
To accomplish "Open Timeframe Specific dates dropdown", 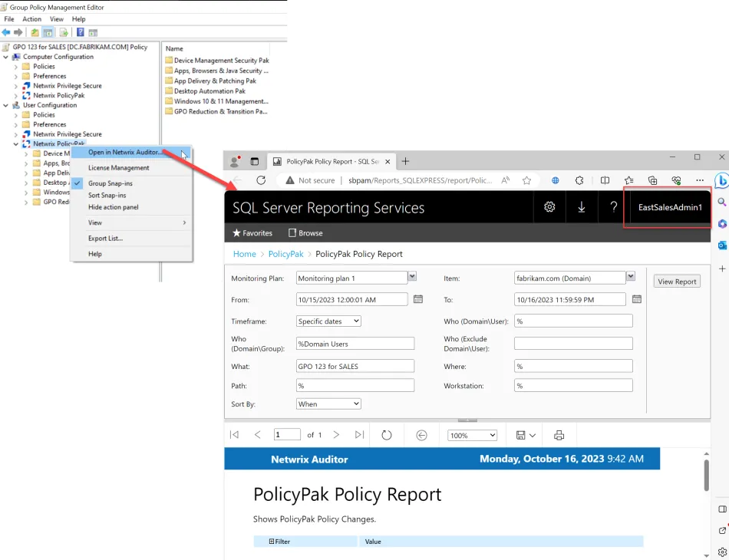I will (x=328, y=321).
